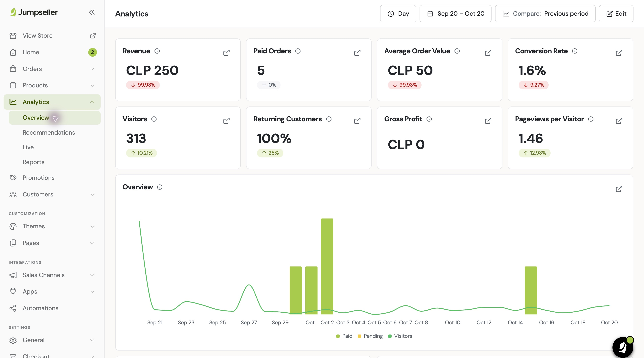This screenshot has width=644, height=358.
Task: Show Paid Orders info icon
Action: point(298,51)
